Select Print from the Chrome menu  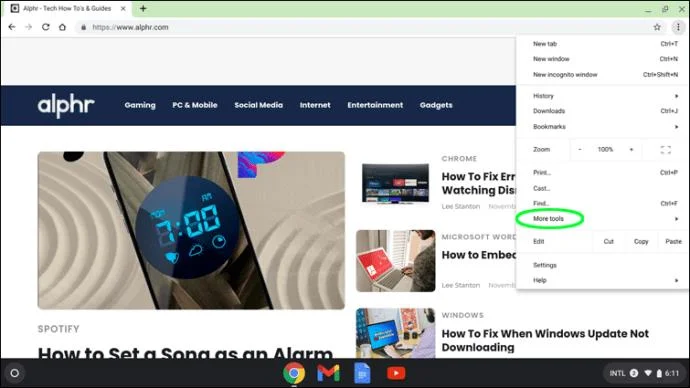point(602,172)
